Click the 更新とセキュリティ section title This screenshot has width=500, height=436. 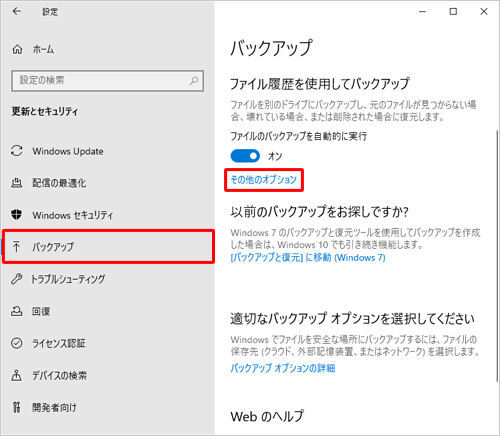[45, 111]
